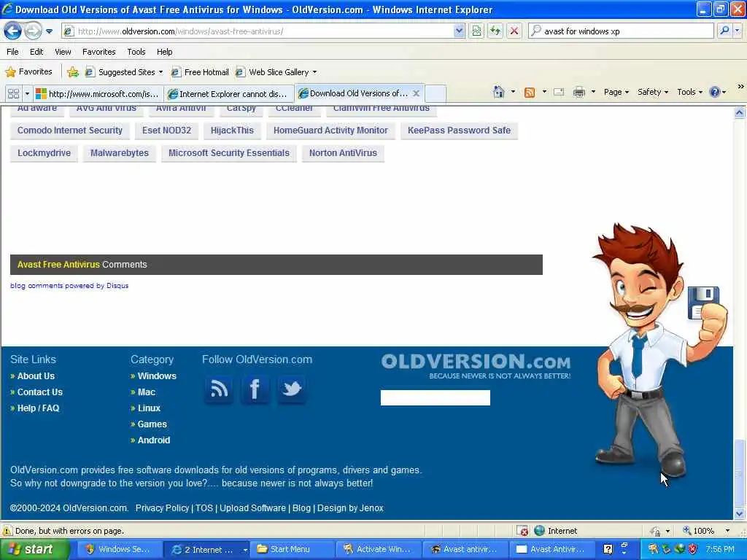Select the HijackThis tag
Viewport: 747px width, 560px height.
coord(232,131)
